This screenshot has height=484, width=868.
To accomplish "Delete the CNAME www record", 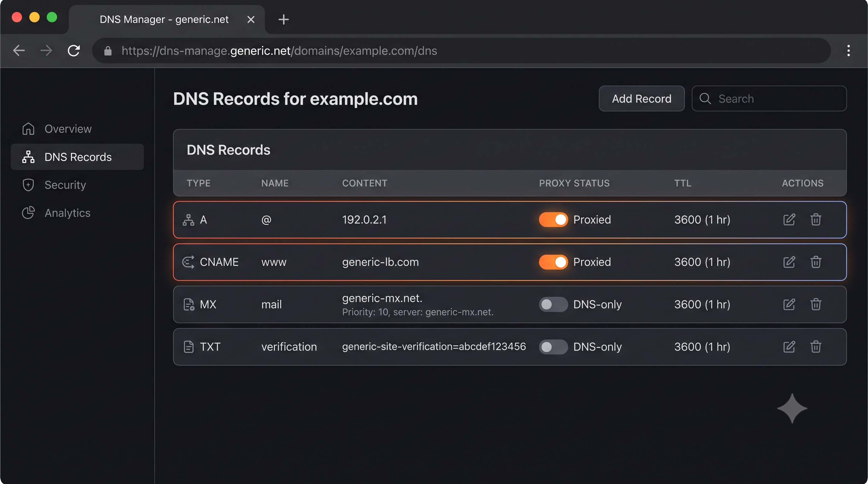I will [x=815, y=262].
